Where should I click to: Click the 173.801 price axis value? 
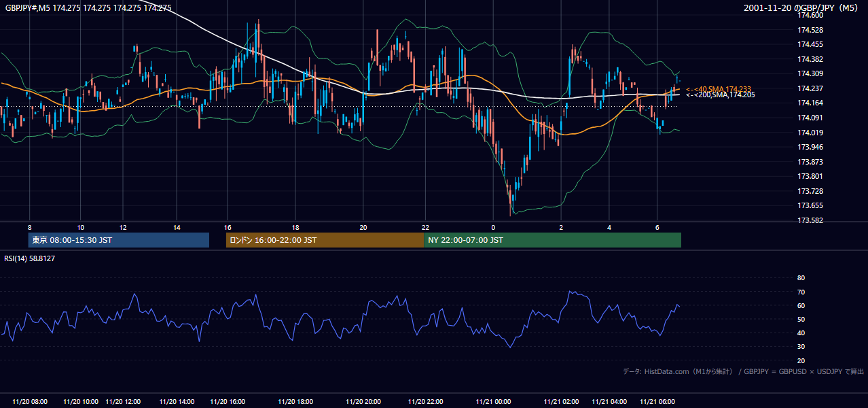tap(810, 177)
